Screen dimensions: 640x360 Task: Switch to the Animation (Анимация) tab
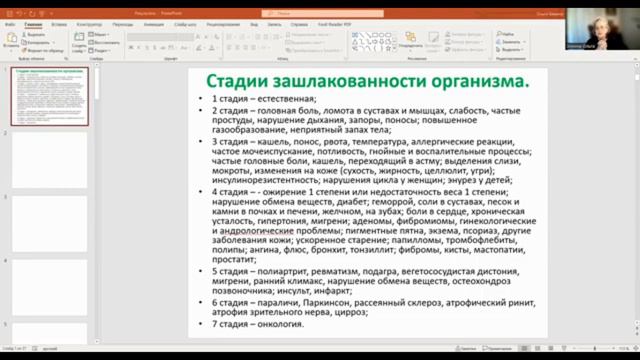[154, 25]
